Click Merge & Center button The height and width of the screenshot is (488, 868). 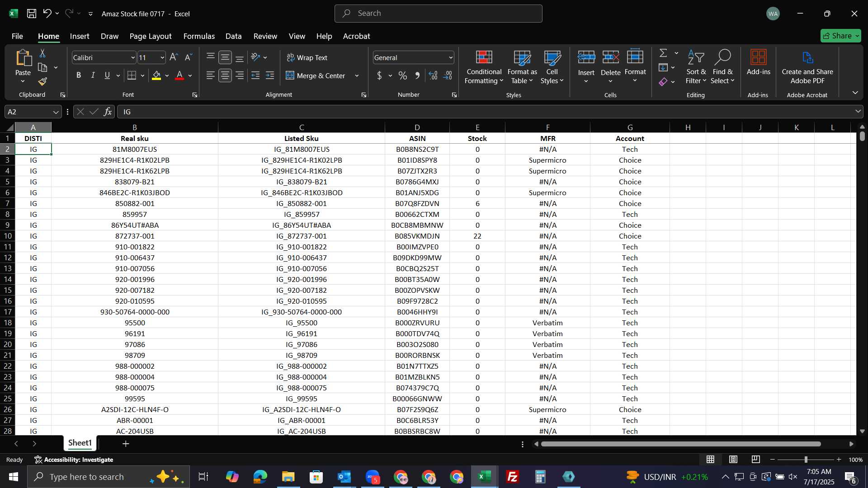point(316,75)
